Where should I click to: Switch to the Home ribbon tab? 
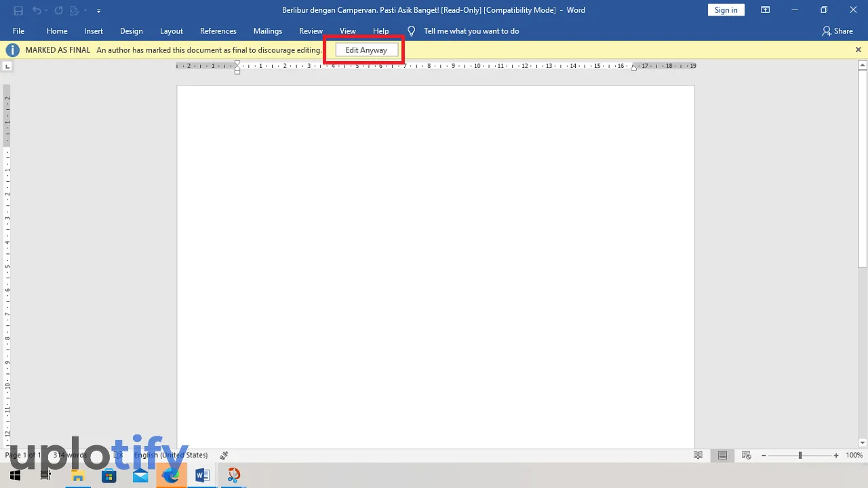point(57,31)
